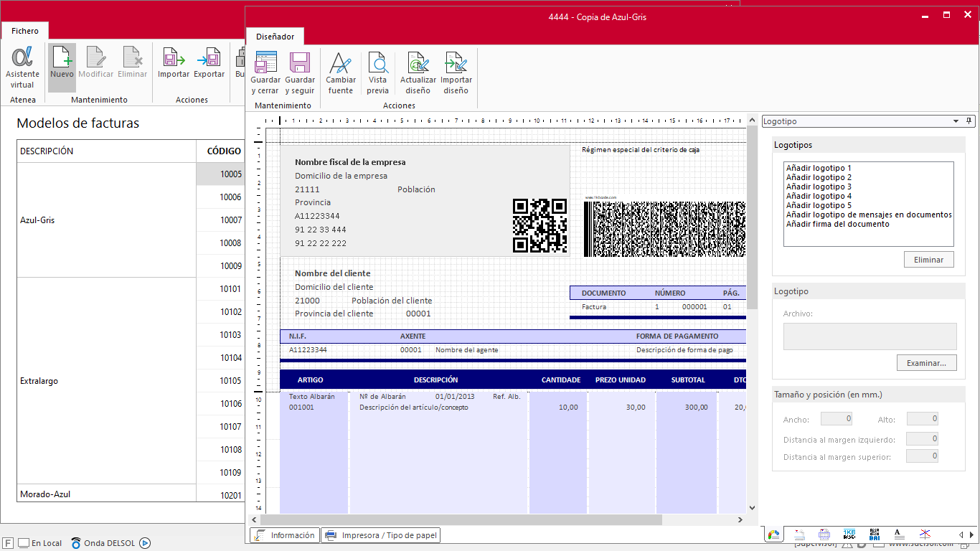This screenshot has height=551, width=980.
Task: Click the Examinar... button
Action: [x=926, y=363]
